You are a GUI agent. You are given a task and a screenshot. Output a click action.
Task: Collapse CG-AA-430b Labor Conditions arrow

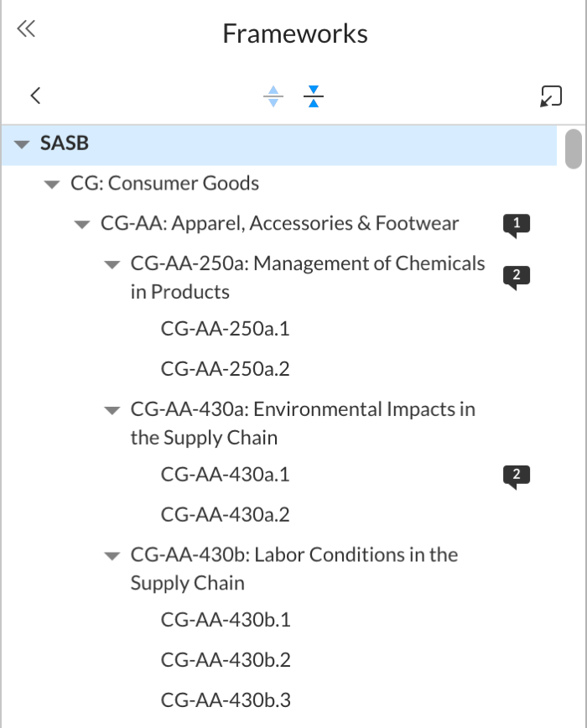point(112,556)
